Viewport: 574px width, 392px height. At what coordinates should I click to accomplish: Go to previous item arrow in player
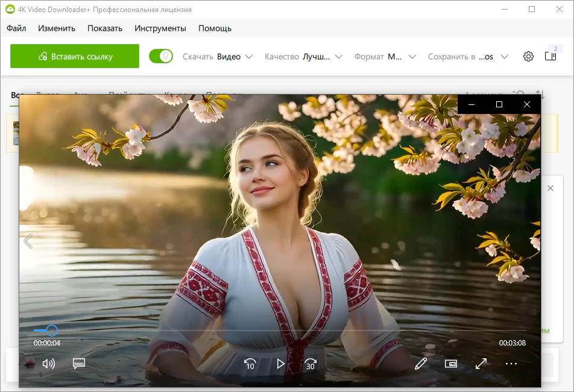point(28,241)
